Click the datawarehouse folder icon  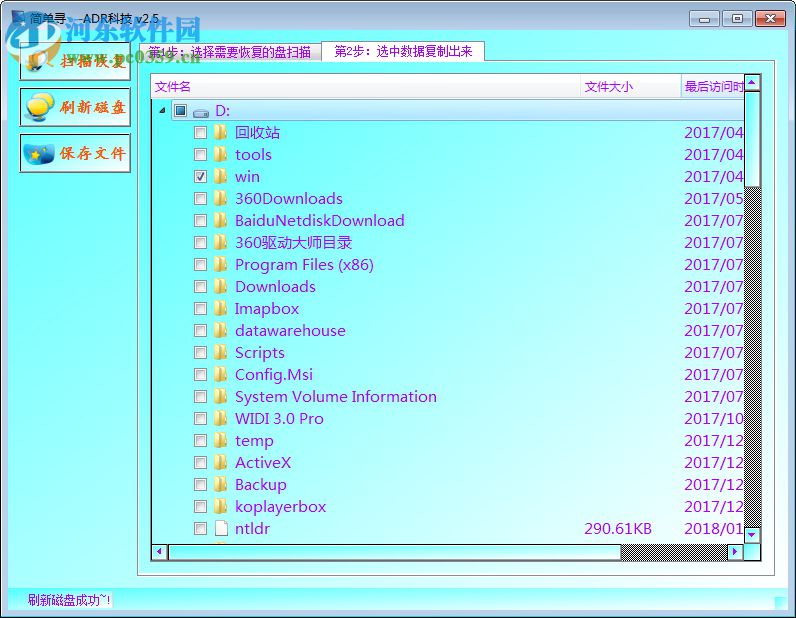tap(220, 331)
